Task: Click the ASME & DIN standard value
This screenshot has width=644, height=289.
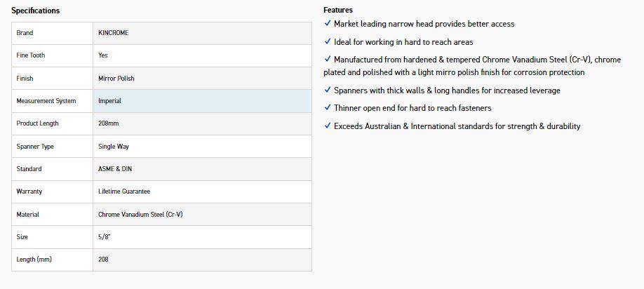Action: point(115,169)
